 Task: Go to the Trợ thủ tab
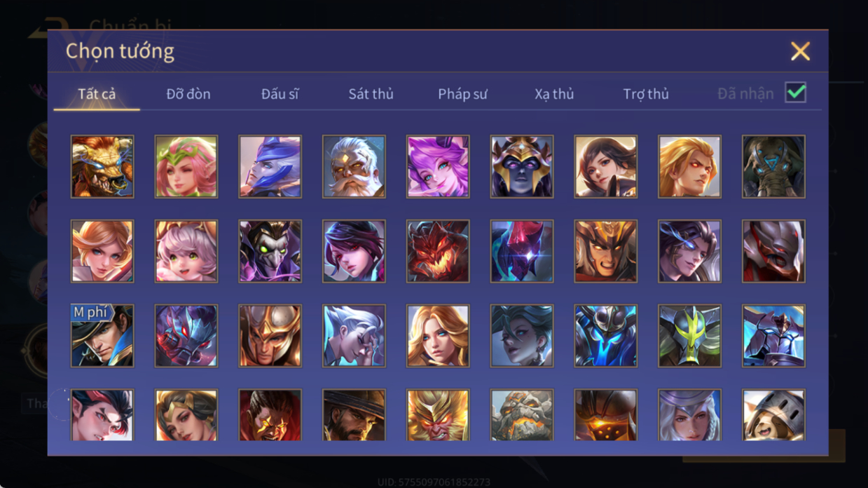(646, 94)
